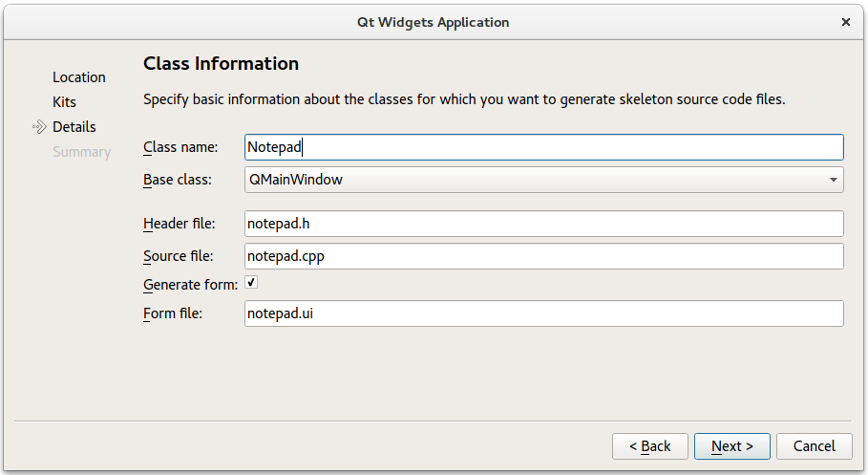Go to the Kits wizard step
The height and width of the screenshot is (475, 868).
[x=64, y=102]
